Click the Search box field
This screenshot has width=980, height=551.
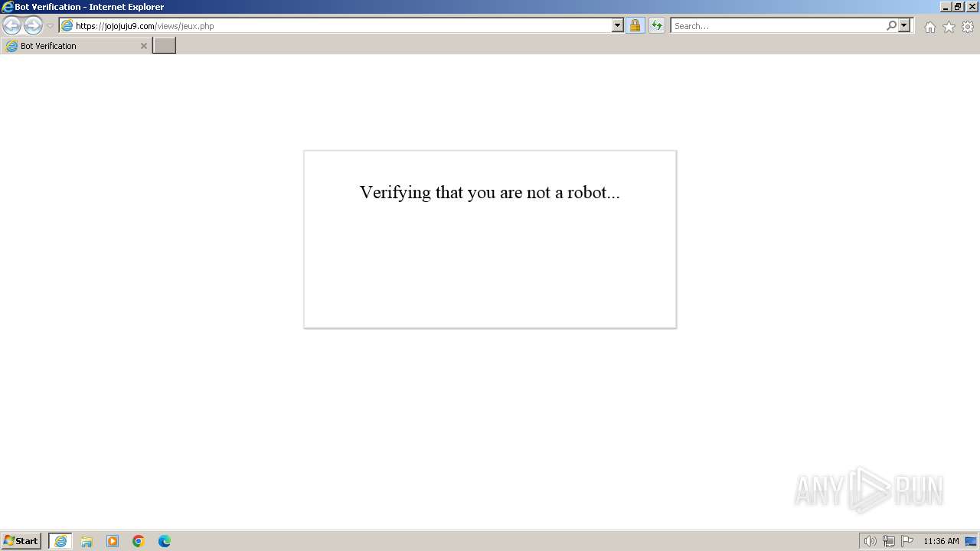coord(778,25)
